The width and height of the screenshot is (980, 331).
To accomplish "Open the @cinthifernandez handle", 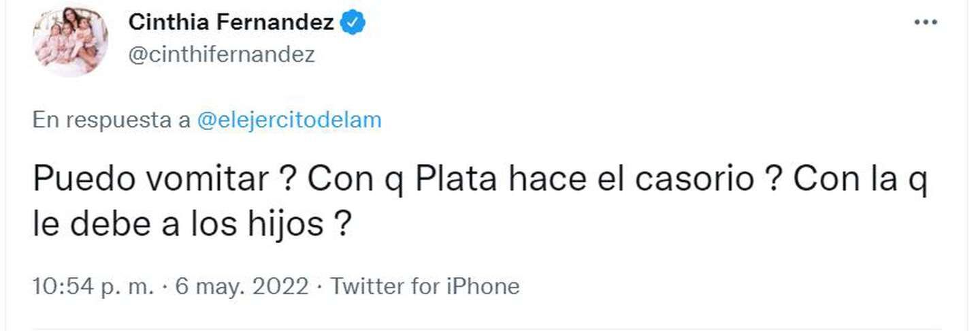I will tap(221, 54).
